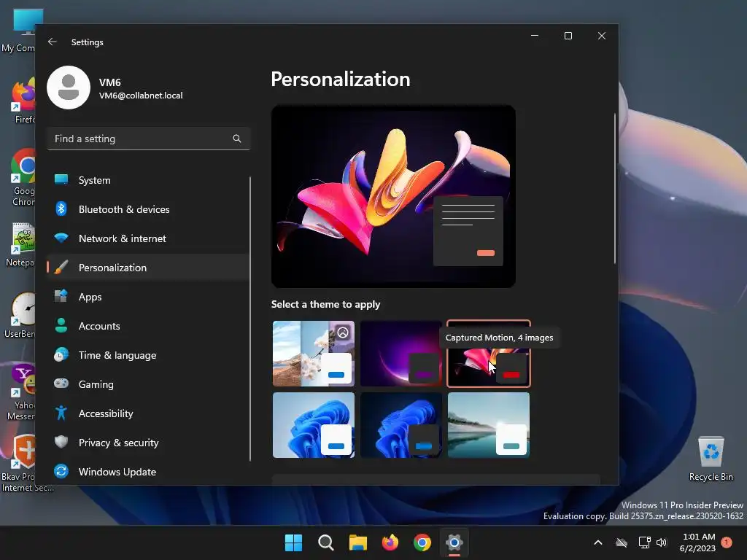
Task: Open Gaming settings
Action: click(x=147, y=384)
